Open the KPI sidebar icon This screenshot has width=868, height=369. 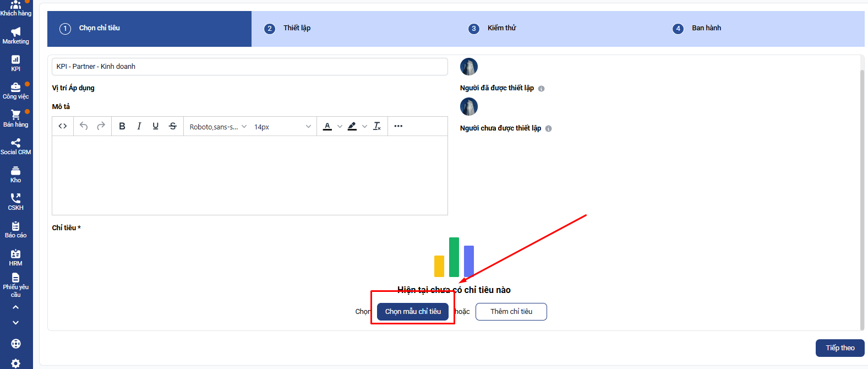tap(15, 63)
